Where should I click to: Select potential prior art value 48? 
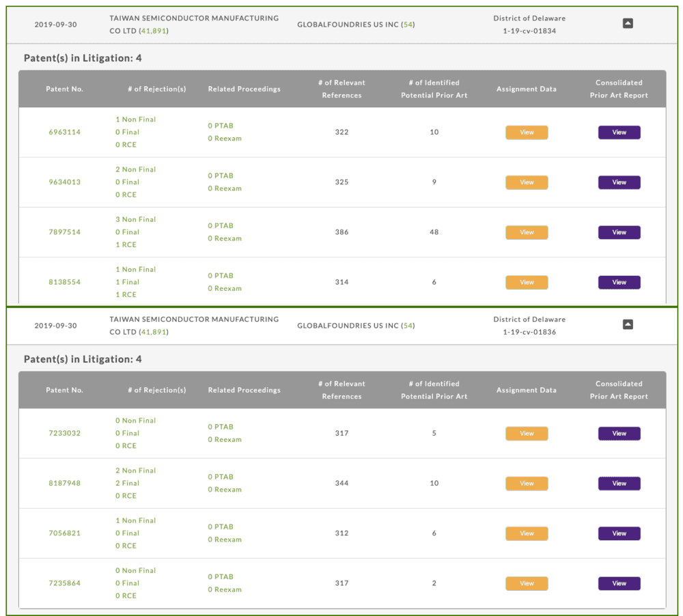pos(434,232)
